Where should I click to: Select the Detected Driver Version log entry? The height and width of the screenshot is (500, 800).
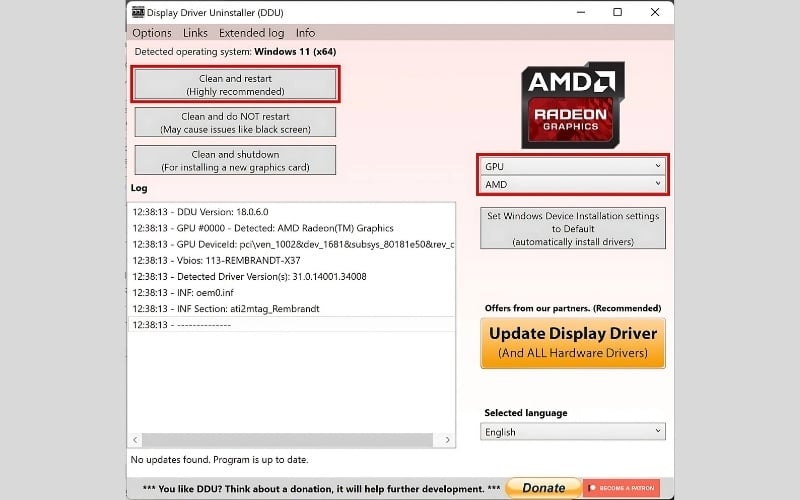[x=249, y=276]
